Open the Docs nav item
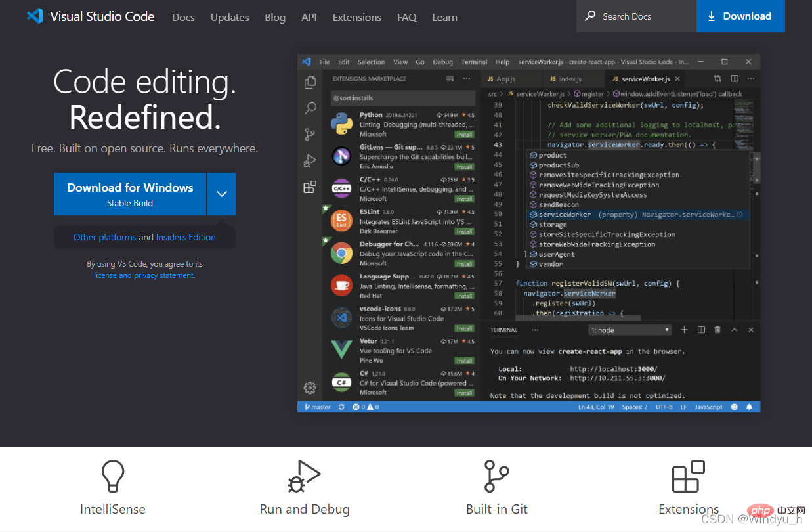The height and width of the screenshot is (532, 812). click(x=183, y=18)
